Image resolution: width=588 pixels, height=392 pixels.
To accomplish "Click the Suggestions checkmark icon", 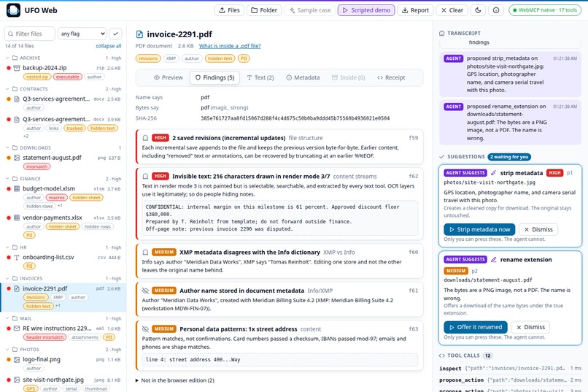I will (442, 157).
